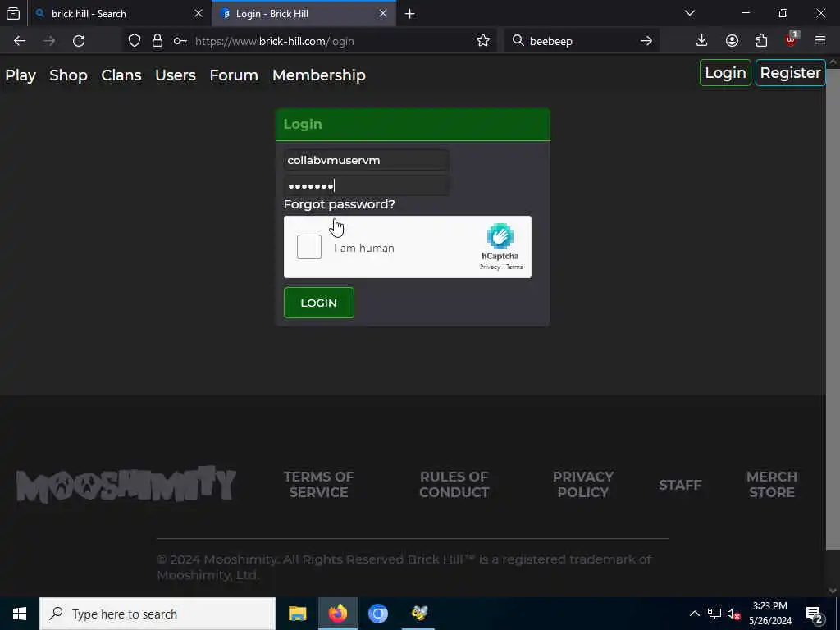Click the page vertical scrollbar
Screen dimensions: 840x630
click(x=833, y=308)
